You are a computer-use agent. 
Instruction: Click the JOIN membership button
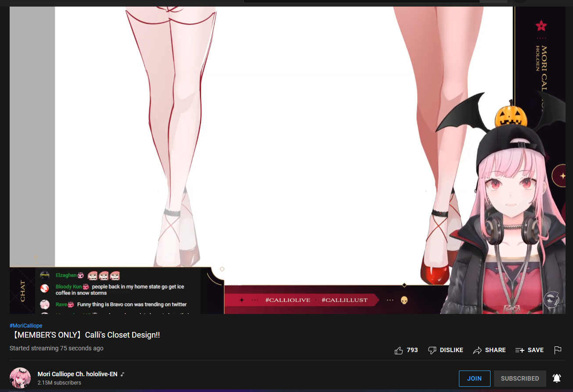click(x=474, y=378)
